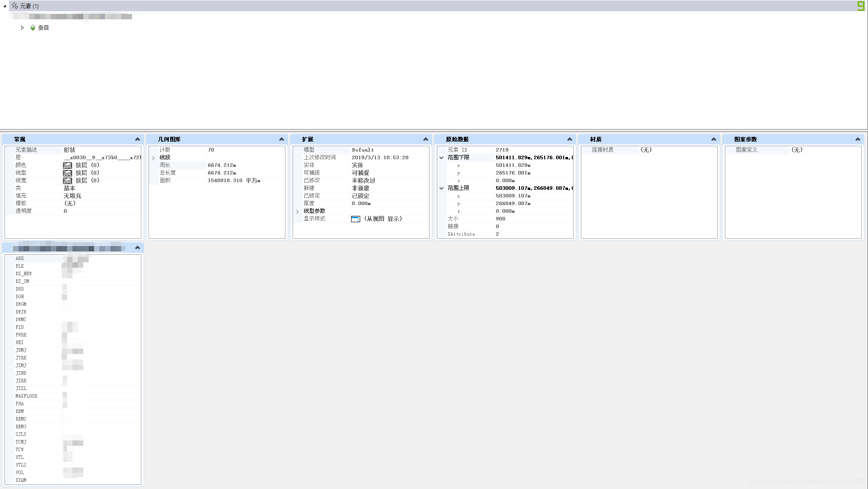Image resolution: width=868 pixels, height=489 pixels.
Task: Select the MAXFLOOR attribute row
Action: pyautogui.click(x=73, y=396)
